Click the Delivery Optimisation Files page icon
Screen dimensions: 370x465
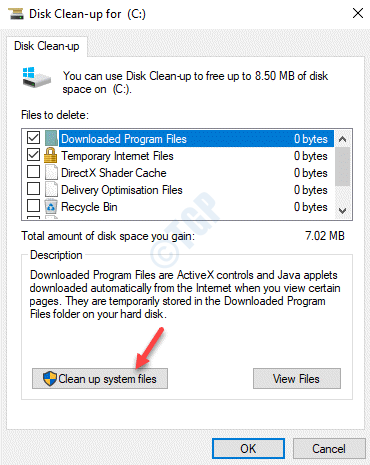tap(51, 189)
